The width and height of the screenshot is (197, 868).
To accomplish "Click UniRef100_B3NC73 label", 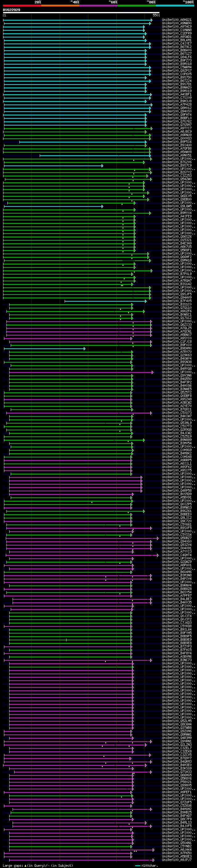I will coord(177,660).
